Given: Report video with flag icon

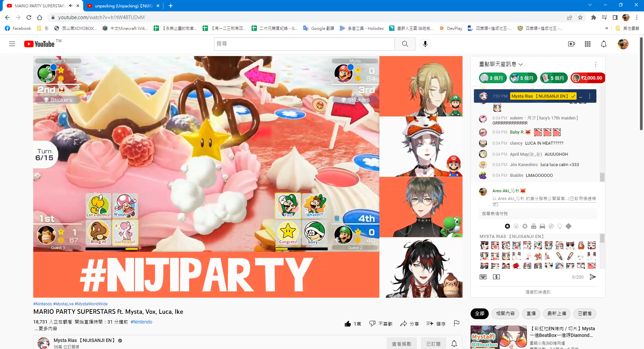Looking at the screenshot, I should 457,323.
